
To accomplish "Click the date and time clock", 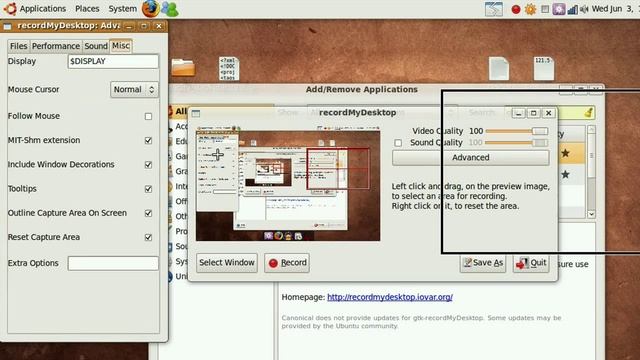I will pyautogui.click(x=616, y=9).
